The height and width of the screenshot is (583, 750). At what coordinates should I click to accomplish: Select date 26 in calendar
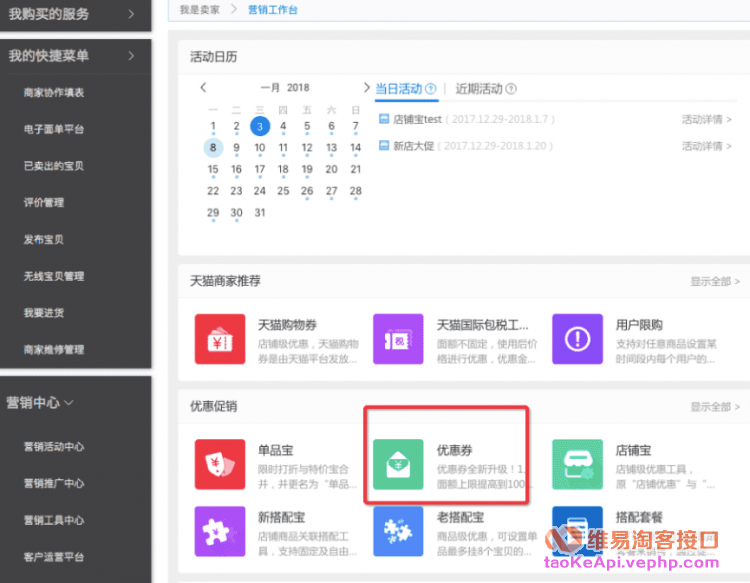[x=307, y=191]
